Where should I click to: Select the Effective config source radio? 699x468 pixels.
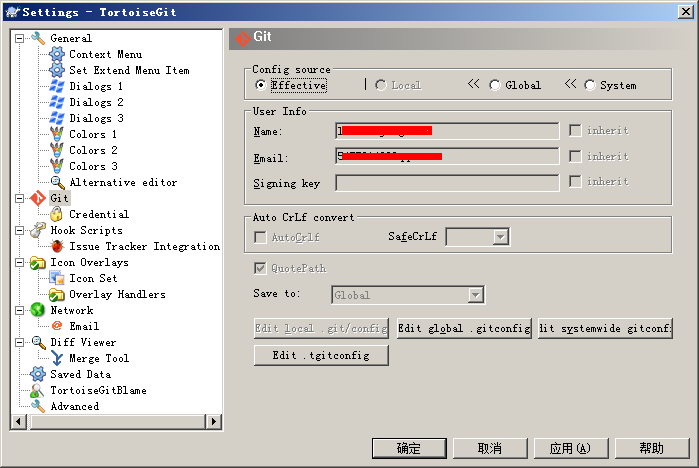[261, 85]
